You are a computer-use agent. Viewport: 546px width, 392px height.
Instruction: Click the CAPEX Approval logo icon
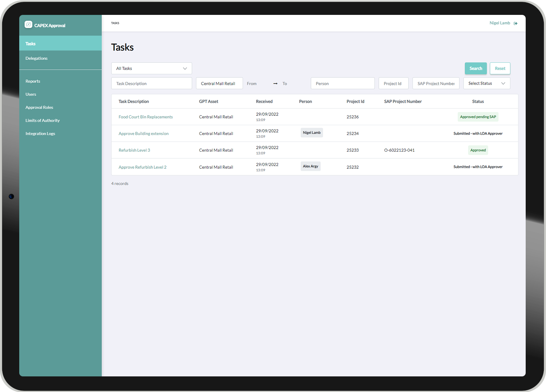28,25
